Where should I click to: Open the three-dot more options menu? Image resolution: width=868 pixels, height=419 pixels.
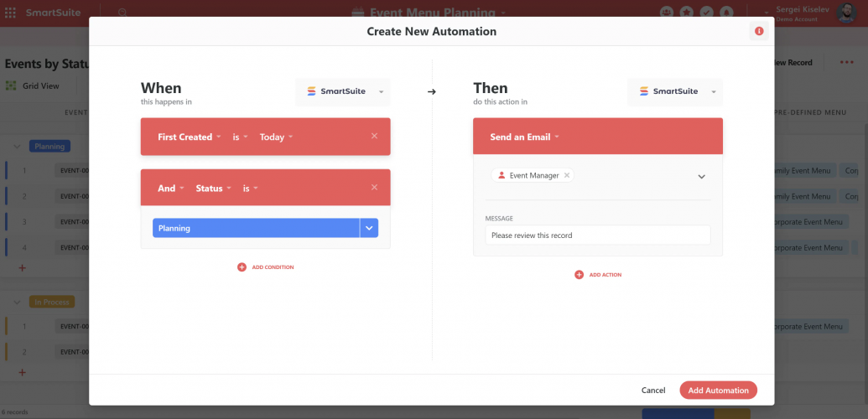point(847,63)
